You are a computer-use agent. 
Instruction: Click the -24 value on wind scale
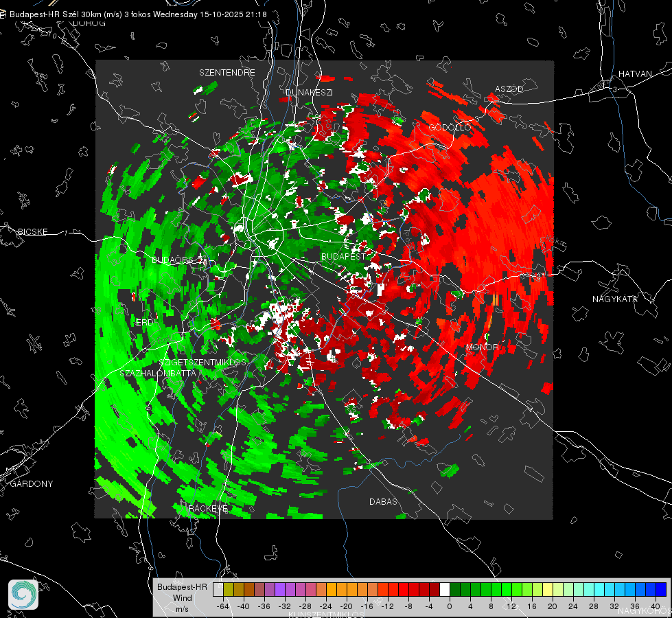[x=326, y=606]
